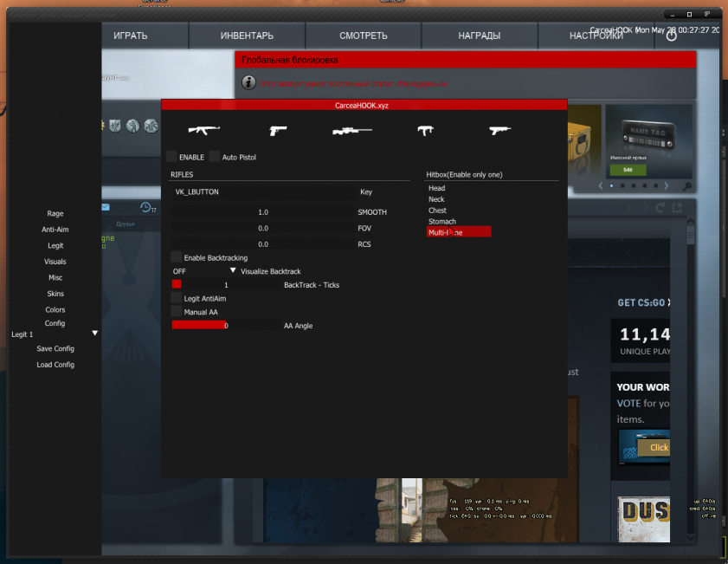
Task: Adjust the AA Angle slider
Action: [226, 325]
